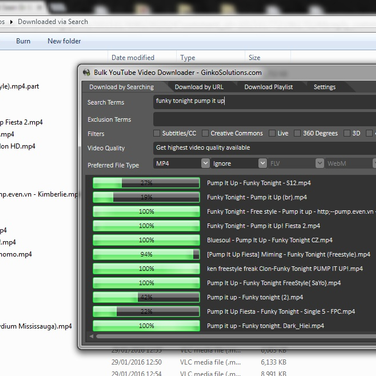Click the scrollbar's left arrow in the download list
The image size is (376, 376).
click(x=91, y=336)
